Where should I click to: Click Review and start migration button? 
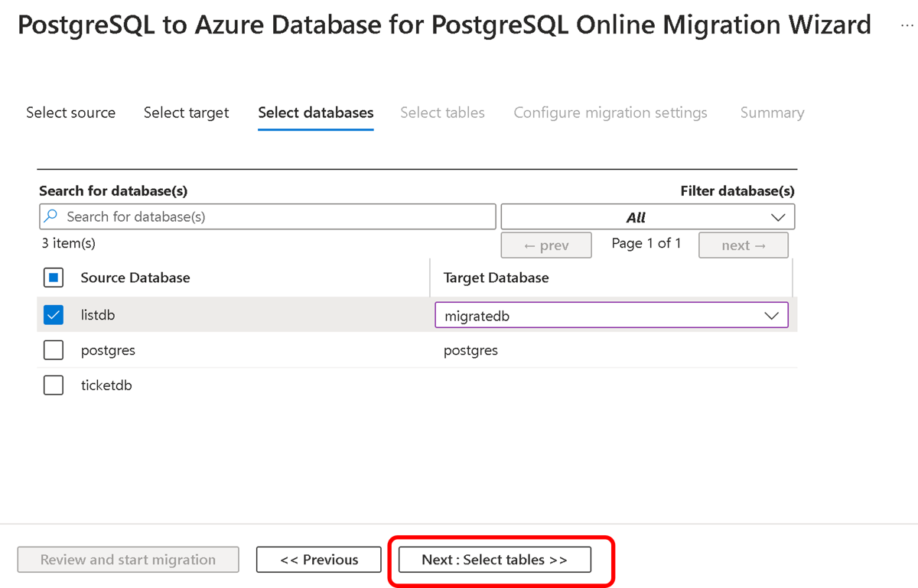[128, 560]
